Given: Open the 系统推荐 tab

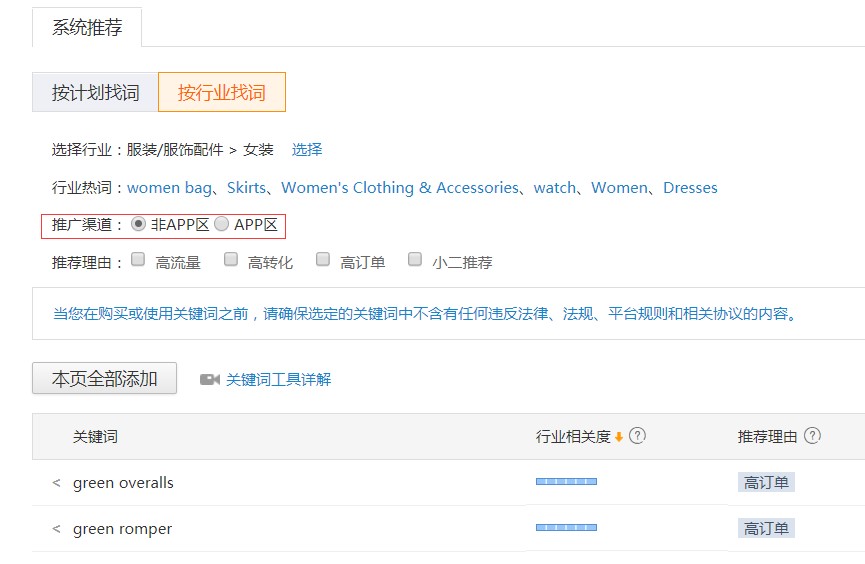Looking at the screenshot, I should [87, 28].
